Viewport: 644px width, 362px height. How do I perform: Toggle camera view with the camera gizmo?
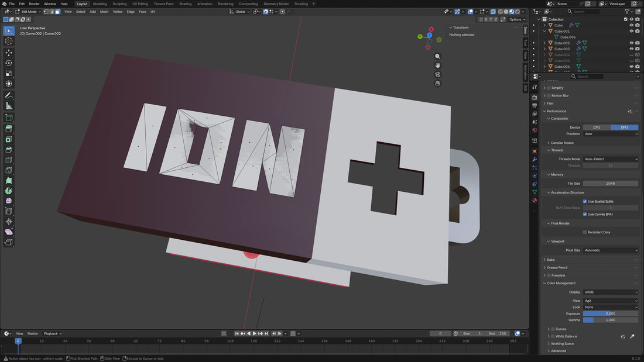pos(437,74)
